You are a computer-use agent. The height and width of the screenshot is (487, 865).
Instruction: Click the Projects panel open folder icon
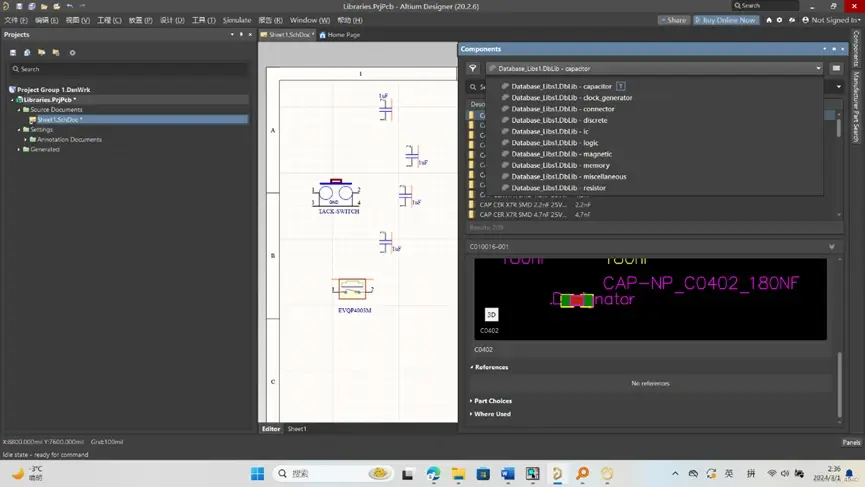tap(41, 53)
